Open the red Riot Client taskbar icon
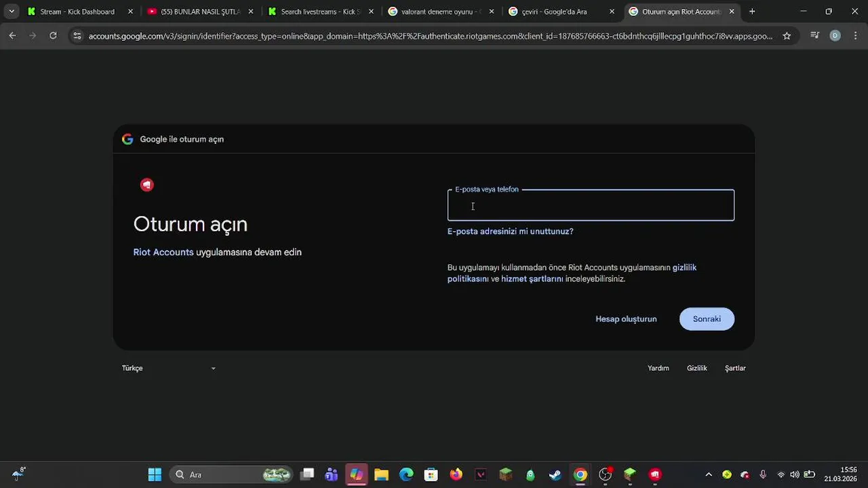 point(655,474)
